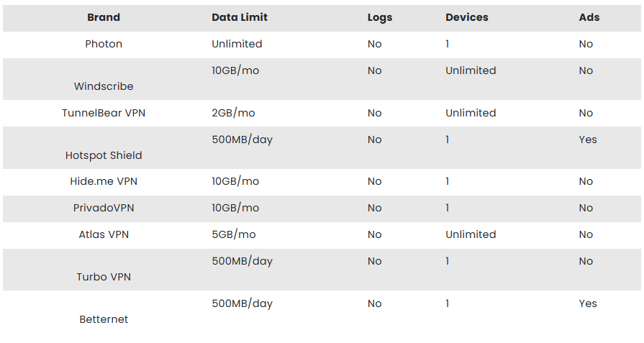Choose Hide.me VPN row name

[104, 181]
